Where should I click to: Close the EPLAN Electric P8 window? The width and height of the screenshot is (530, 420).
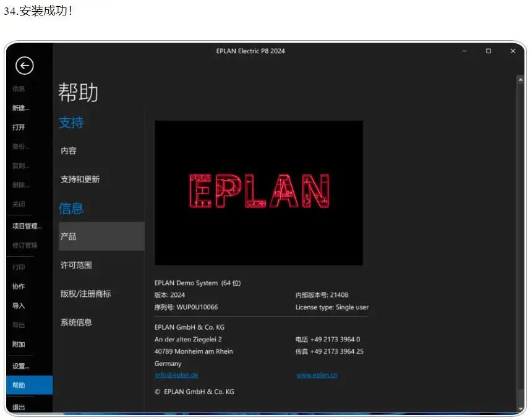pyautogui.click(x=513, y=51)
